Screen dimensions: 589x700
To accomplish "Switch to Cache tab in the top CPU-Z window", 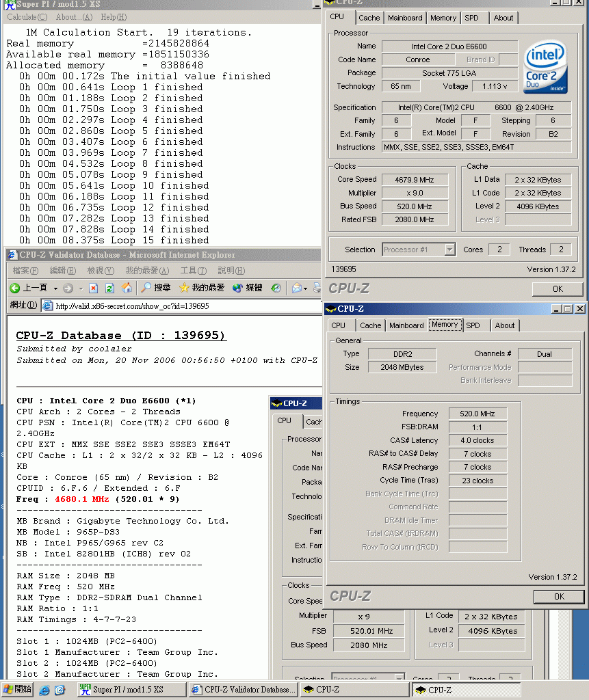I will (x=369, y=18).
